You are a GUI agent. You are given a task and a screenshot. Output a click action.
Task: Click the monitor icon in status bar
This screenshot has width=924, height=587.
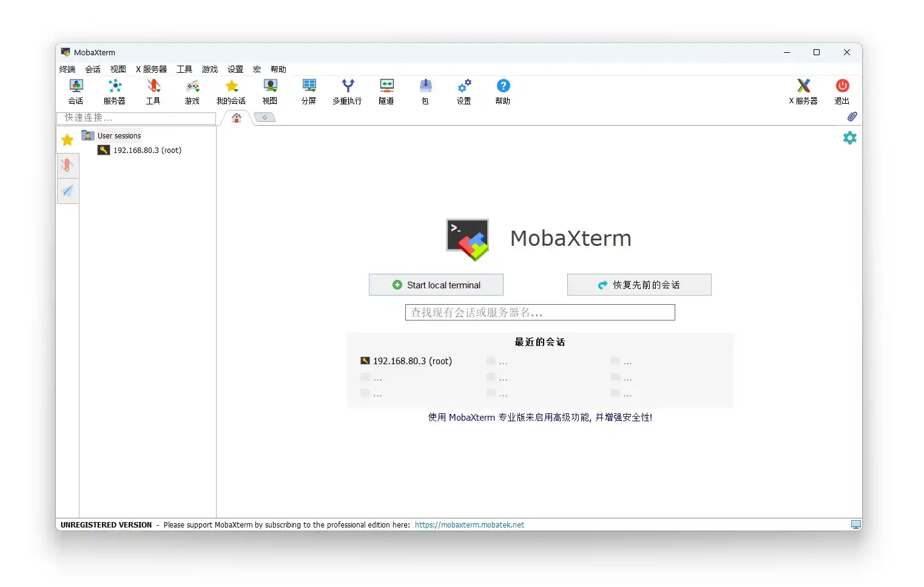pyautogui.click(x=855, y=524)
